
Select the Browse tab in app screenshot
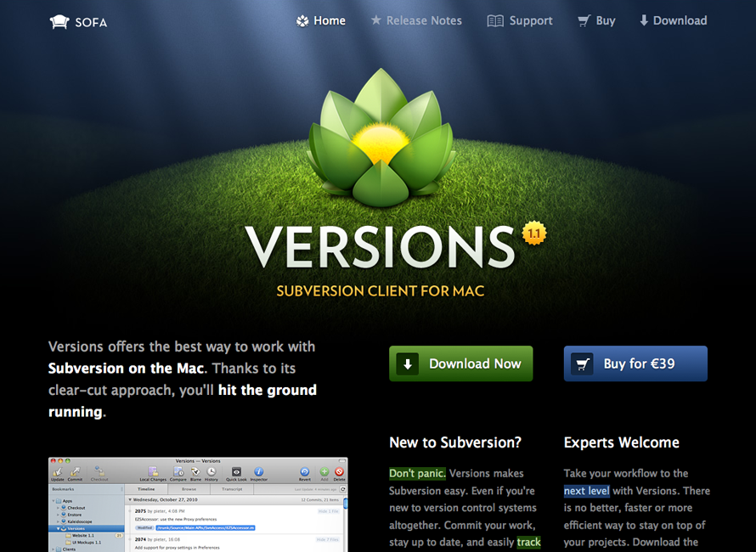(189, 489)
